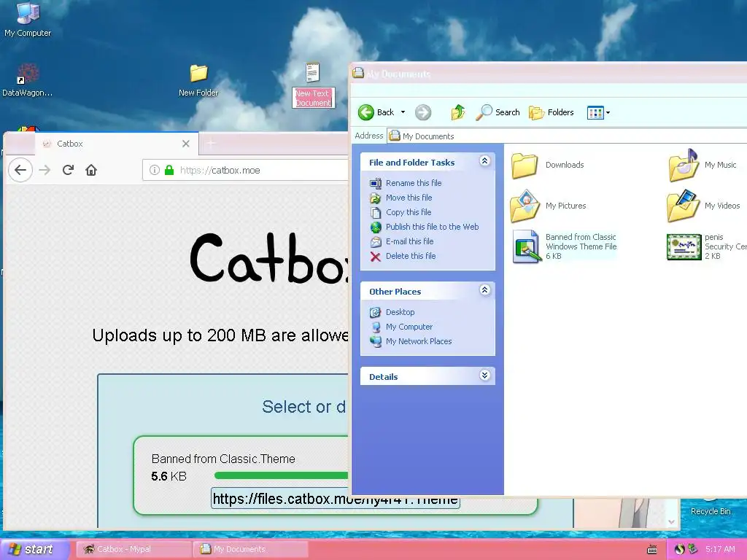This screenshot has height=560, width=747.
Task: Click the green Back arrow in My Documents
Action: [x=366, y=112]
